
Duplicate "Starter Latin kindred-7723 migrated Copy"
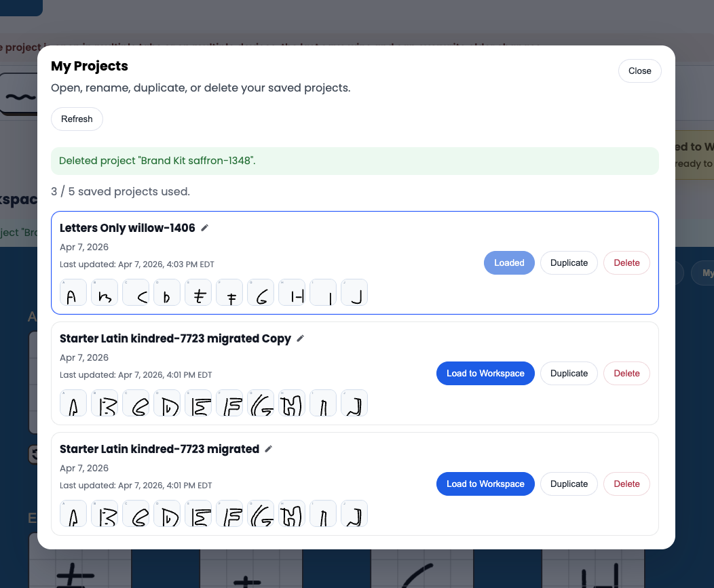[x=569, y=373]
